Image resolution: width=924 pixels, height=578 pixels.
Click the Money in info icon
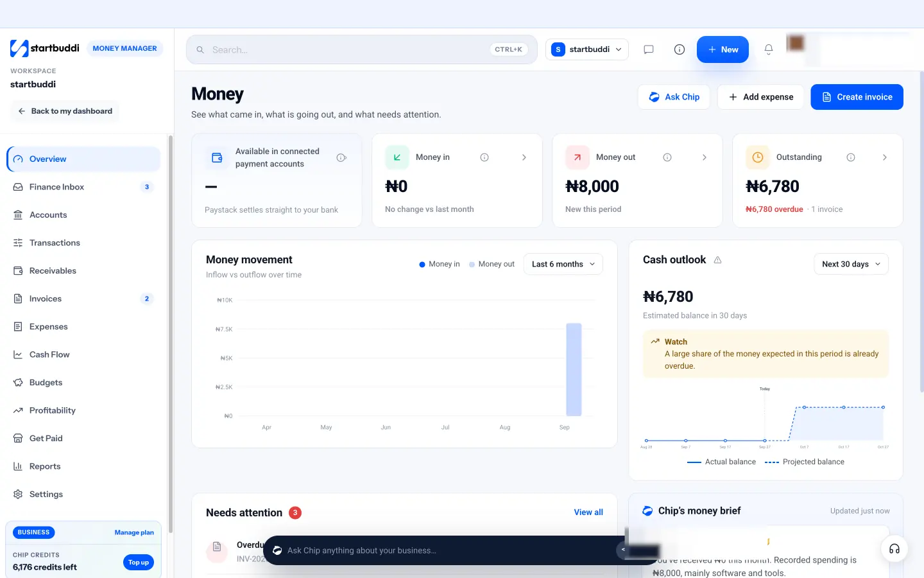484,157
